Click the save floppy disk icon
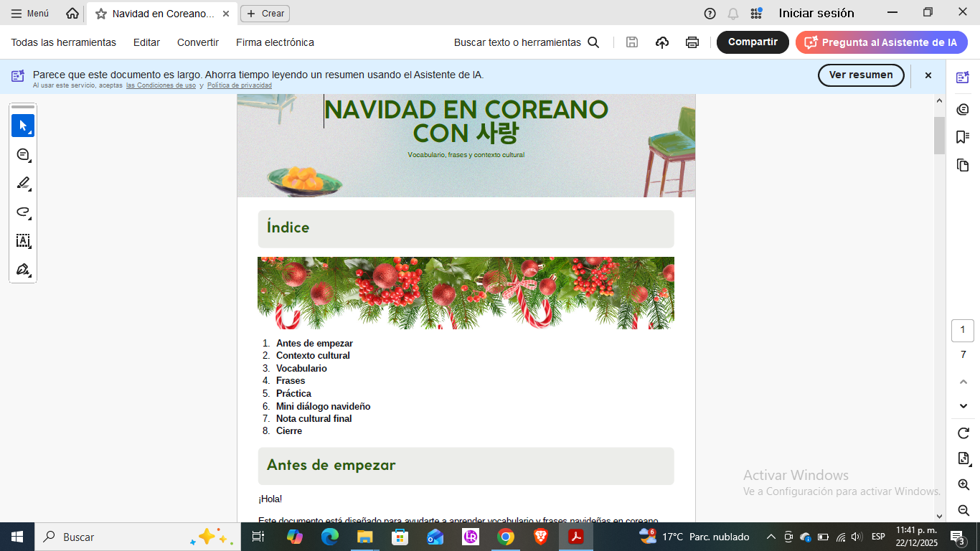The height and width of the screenshot is (551, 980). [x=632, y=42]
